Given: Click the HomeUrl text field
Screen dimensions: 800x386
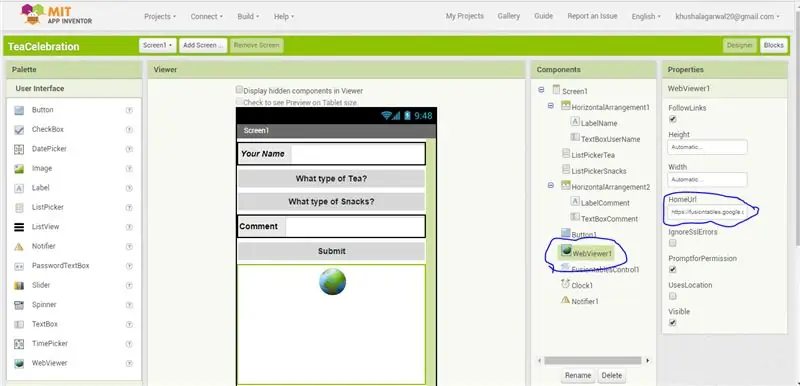Looking at the screenshot, I should click(707, 212).
